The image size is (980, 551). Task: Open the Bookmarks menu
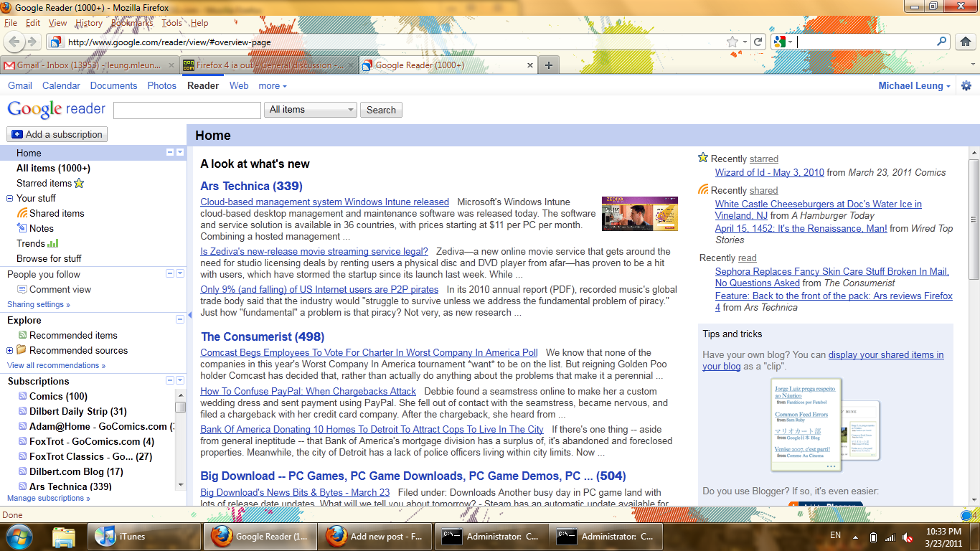click(132, 23)
